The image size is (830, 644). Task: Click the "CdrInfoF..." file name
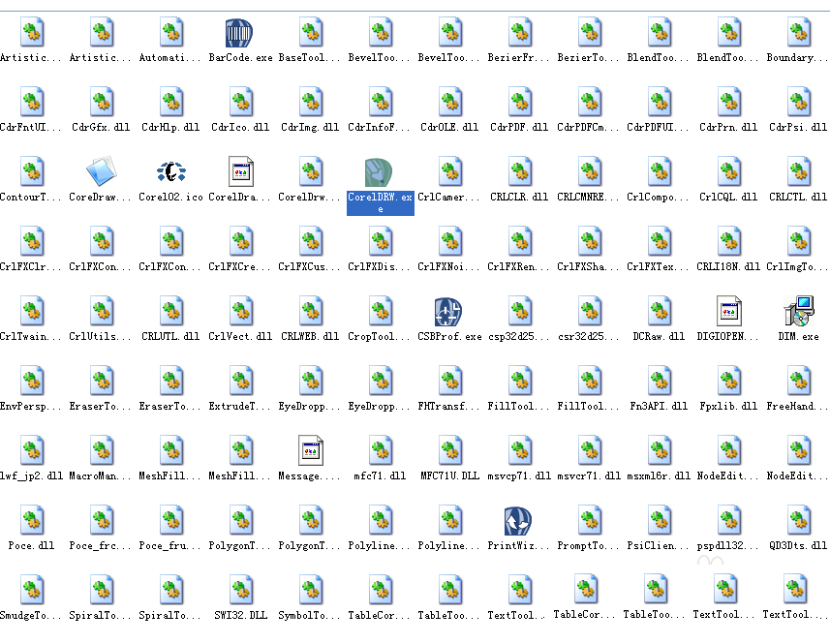pos(379,128)
